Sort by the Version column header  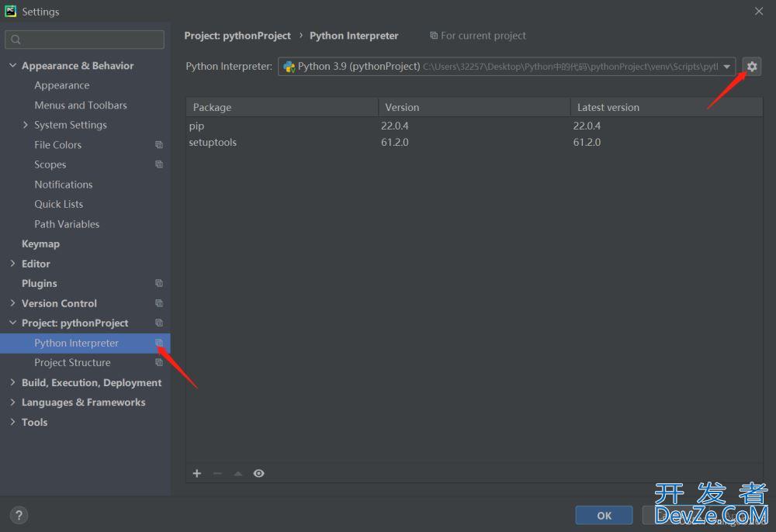[474, 107]
